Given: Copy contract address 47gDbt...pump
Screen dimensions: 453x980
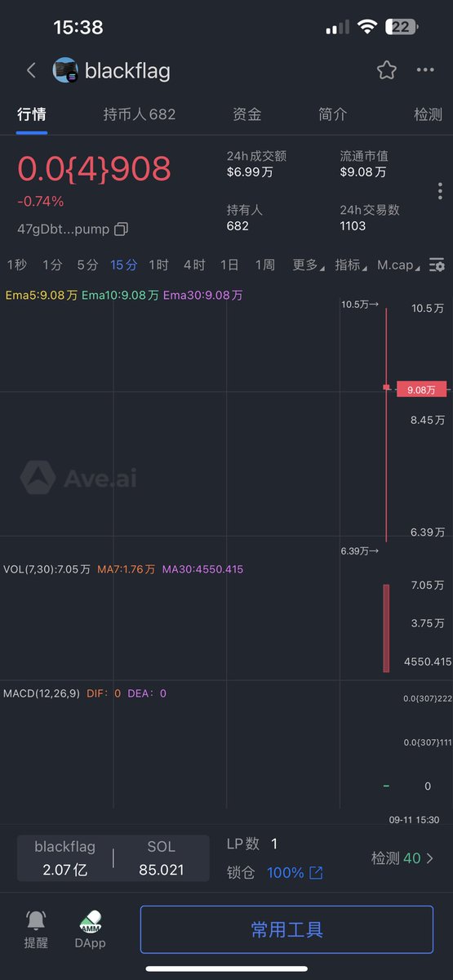Looking at the screenshot, I should tap(121, 229).
